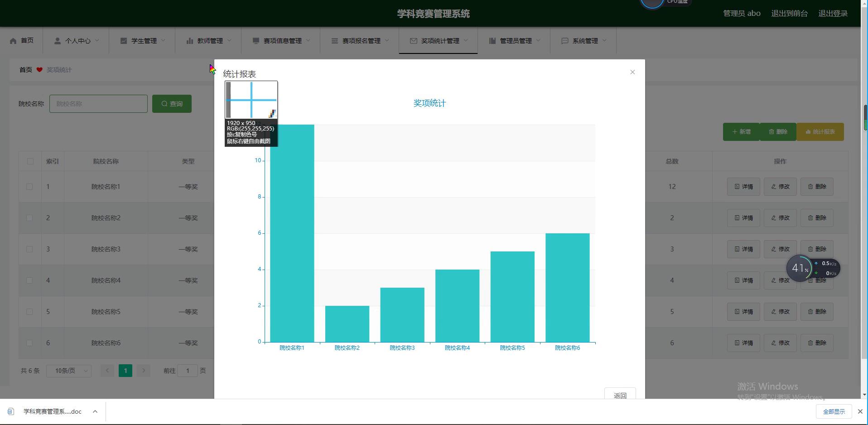Check the checkbox for row 院校名称3
868x425 pixels.
point(29,249)
